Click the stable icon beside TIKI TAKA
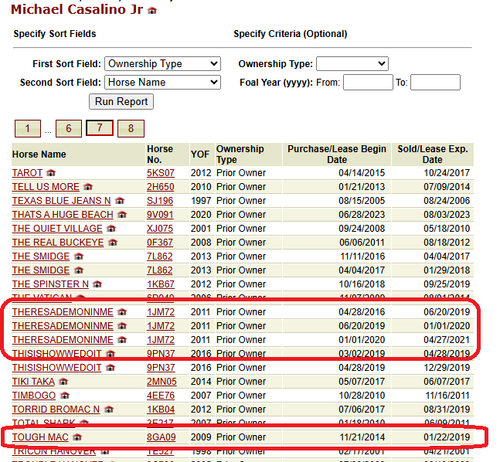This screenshot has height=462, width=500. (x=63, y=382)
